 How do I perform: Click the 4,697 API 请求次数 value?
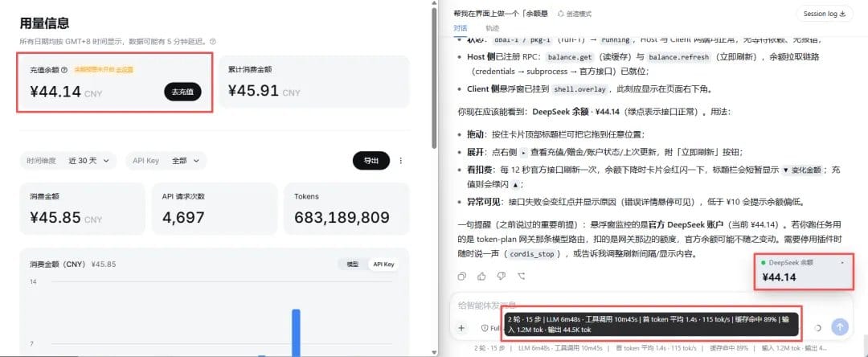click(x=183, y=218)
